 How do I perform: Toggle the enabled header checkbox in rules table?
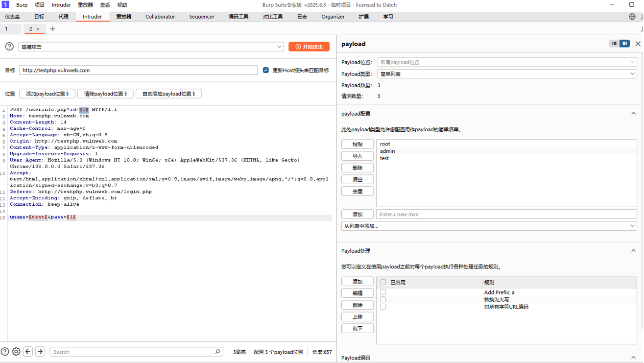(x=383, y=283)
